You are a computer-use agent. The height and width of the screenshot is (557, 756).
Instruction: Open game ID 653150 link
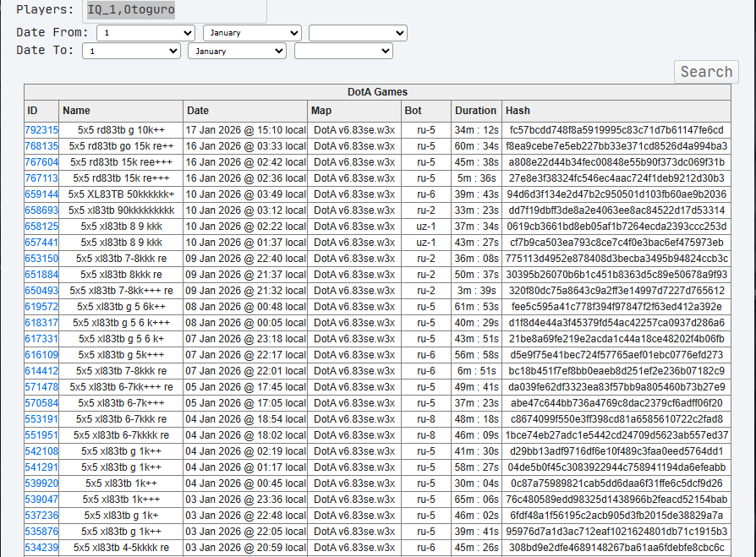(x=41, y=259)
